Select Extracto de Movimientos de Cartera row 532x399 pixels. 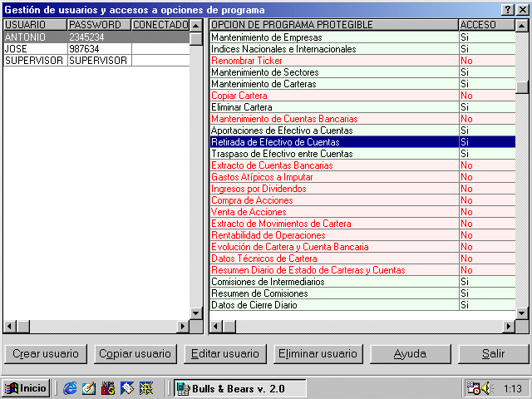(x=362, y=224)
